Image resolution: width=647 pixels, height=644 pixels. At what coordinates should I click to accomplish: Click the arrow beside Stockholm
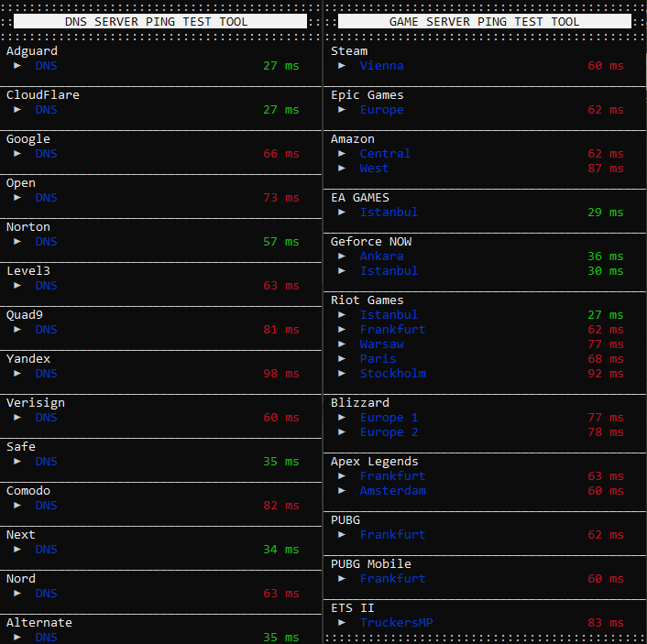[x=342, y=374]
